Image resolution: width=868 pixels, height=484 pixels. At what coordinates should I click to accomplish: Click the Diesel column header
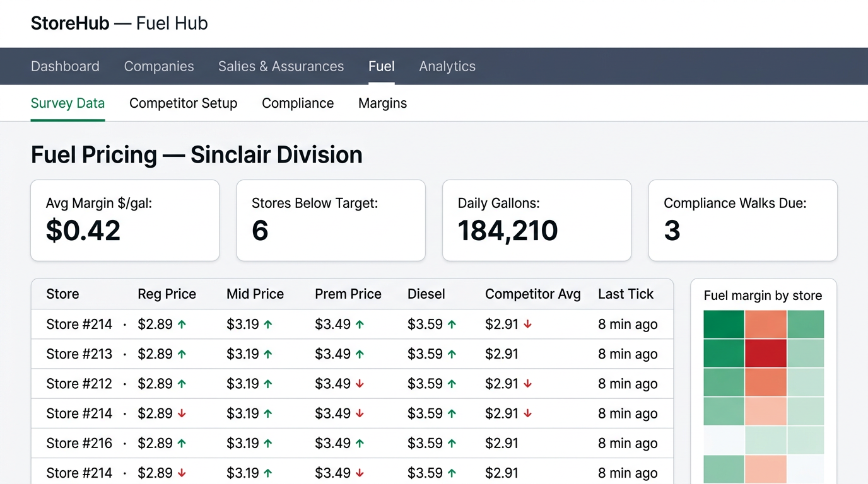coord(426,294)
